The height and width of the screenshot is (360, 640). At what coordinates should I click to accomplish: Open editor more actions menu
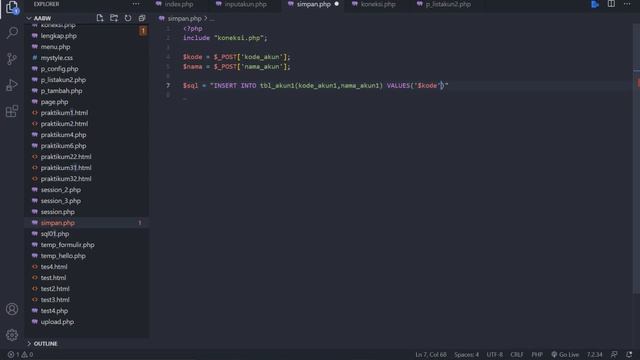[x=627, y=4]
